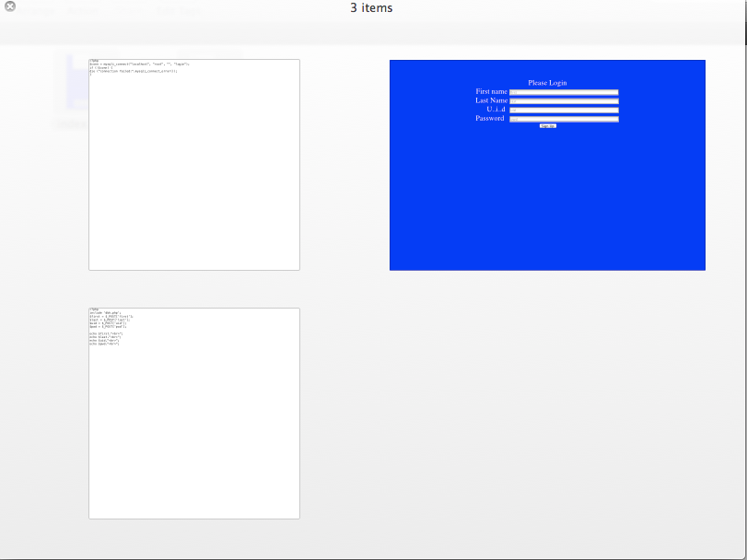The image size is (747, 560).
Task: Click the 3 items title text
Action: (x=371, y=8)
